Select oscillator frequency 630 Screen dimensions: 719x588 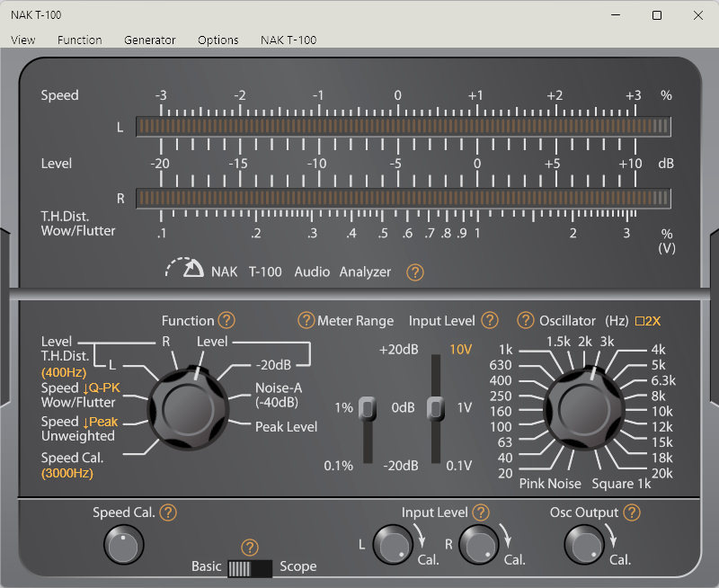(501, 365)
